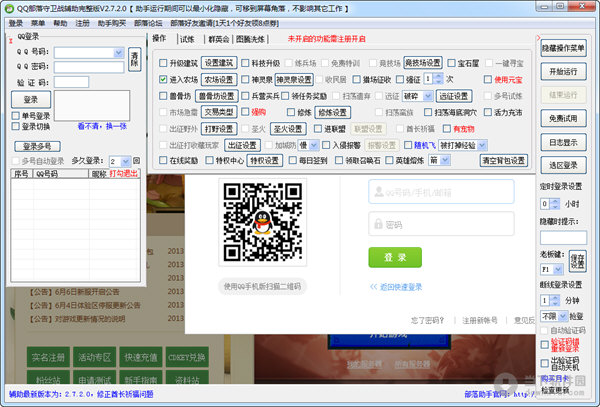Click the red arrow above 隐藏操作菜单

(x=538, y=38)
